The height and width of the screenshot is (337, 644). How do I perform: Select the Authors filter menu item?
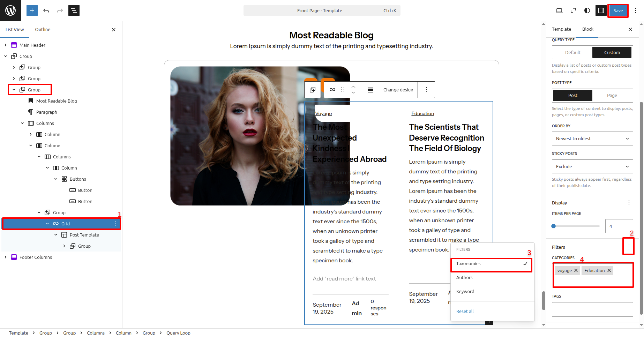click(x=464, y=278)
